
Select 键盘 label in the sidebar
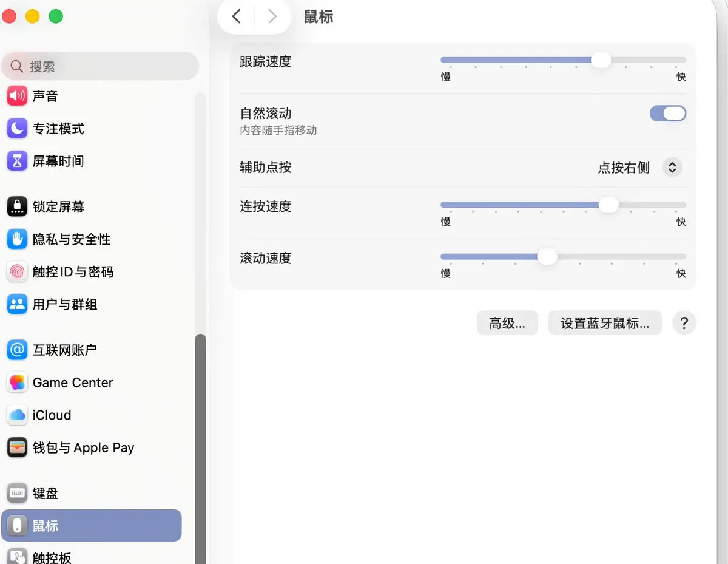click(45, 493)
